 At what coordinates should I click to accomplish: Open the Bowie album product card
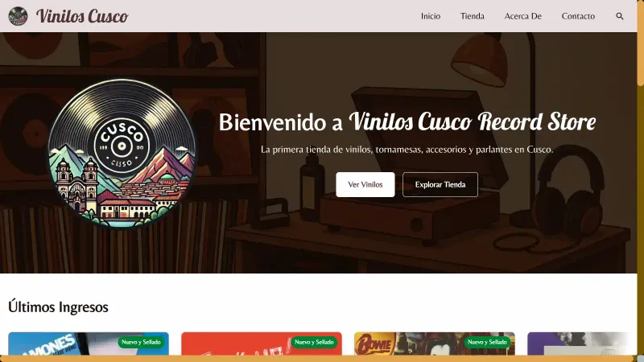435,343
